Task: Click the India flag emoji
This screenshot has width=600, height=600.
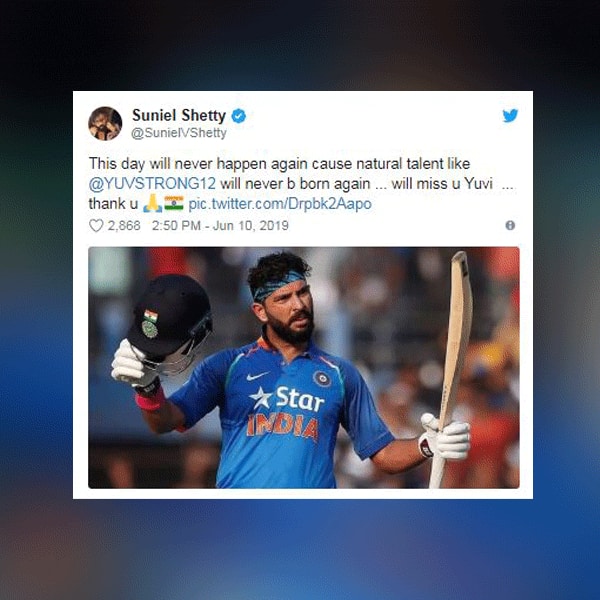Action: [x=174, y=204]
